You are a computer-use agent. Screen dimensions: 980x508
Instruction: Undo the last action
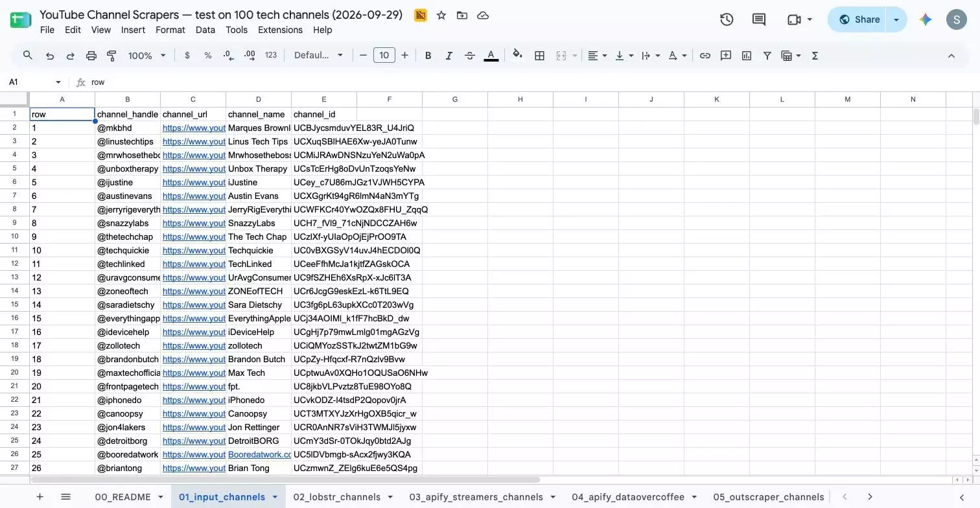[x=50, y=56]
